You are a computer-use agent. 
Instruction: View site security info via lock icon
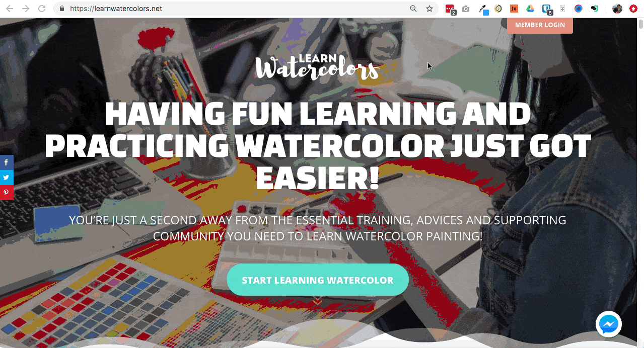click(62, 9)
